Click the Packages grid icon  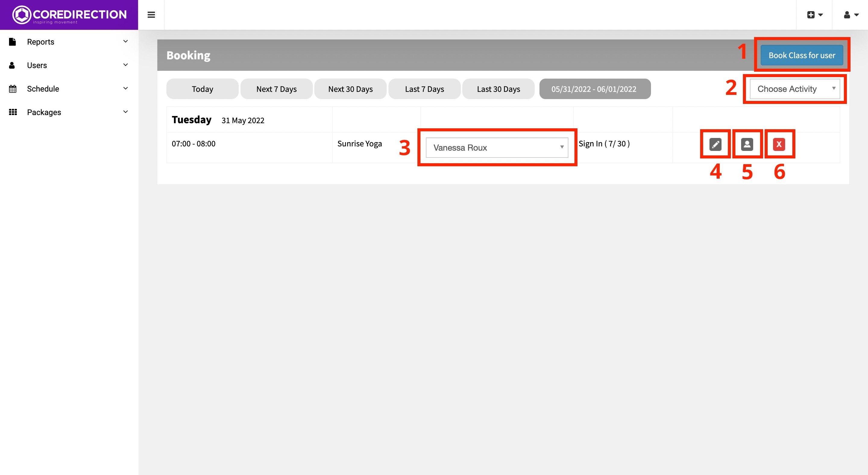click(x=13, y=112)
